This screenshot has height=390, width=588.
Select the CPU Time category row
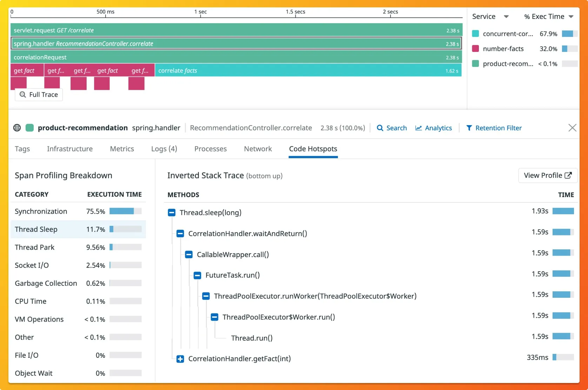coord(78,301)
